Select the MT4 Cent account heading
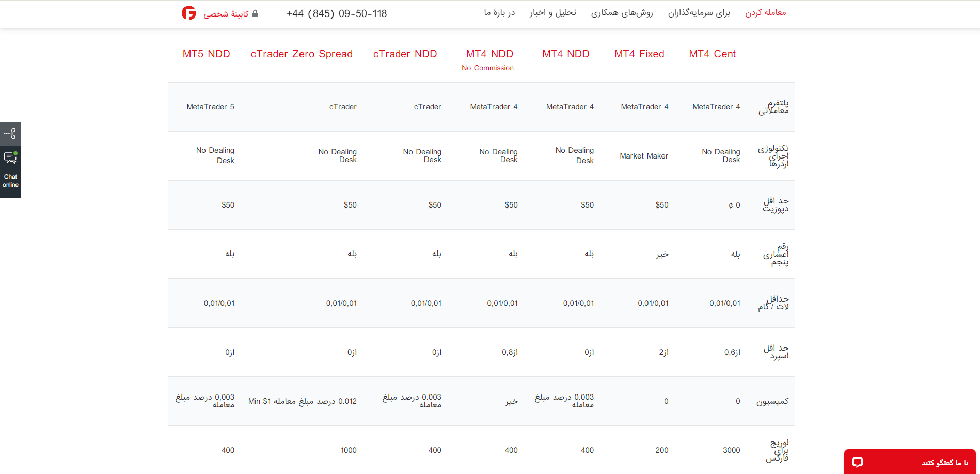The width and height of the screenshot is (980, 474). click(x=713, y=54)
